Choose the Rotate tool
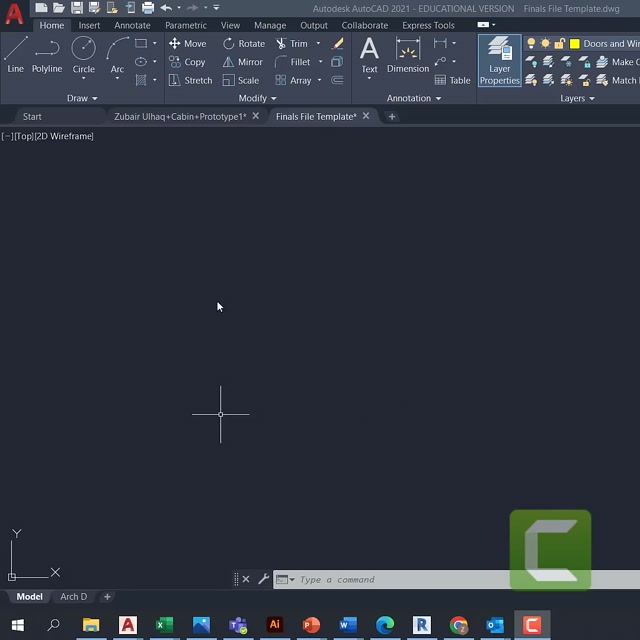Viewport: 640px width, 640px height. coord(244,44)
